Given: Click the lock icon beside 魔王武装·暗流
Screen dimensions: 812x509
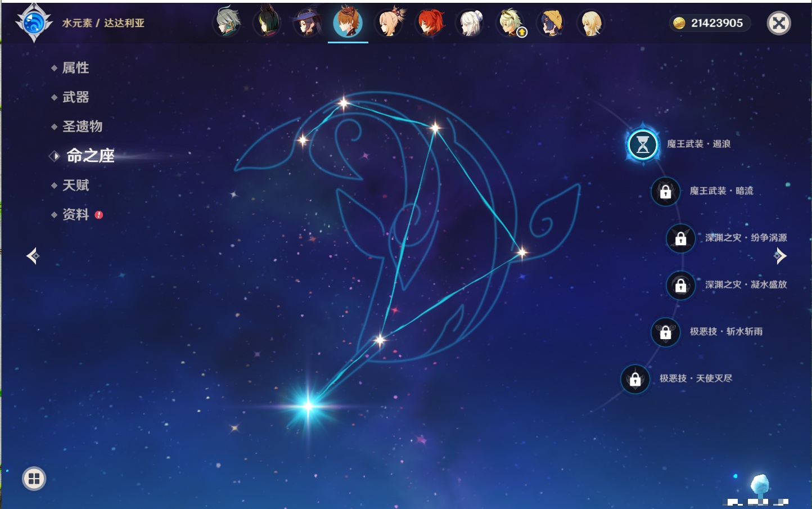Looking at the screenshot, I should pos(665,191).
